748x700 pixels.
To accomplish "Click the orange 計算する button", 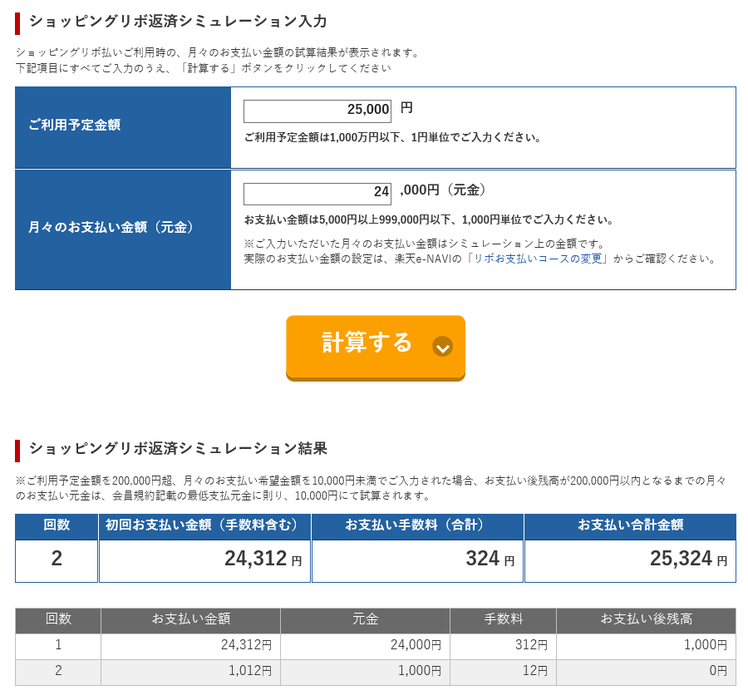I will click(x=376, y=348).
